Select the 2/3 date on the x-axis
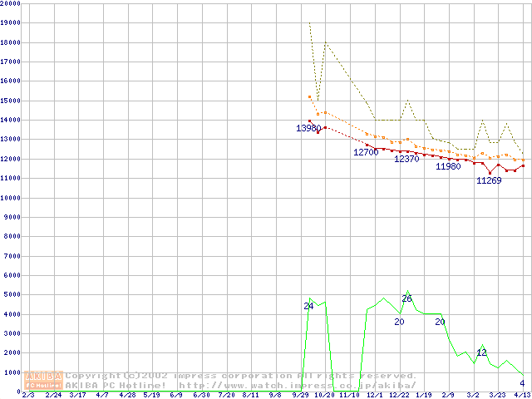Screen dimensions: 532x399 tap(27, 395)
